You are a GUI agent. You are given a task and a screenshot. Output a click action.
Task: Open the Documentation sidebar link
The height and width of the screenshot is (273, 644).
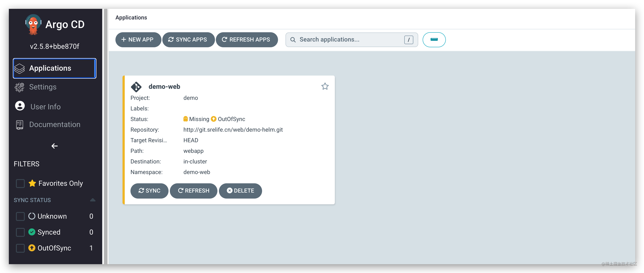(54, 124)
